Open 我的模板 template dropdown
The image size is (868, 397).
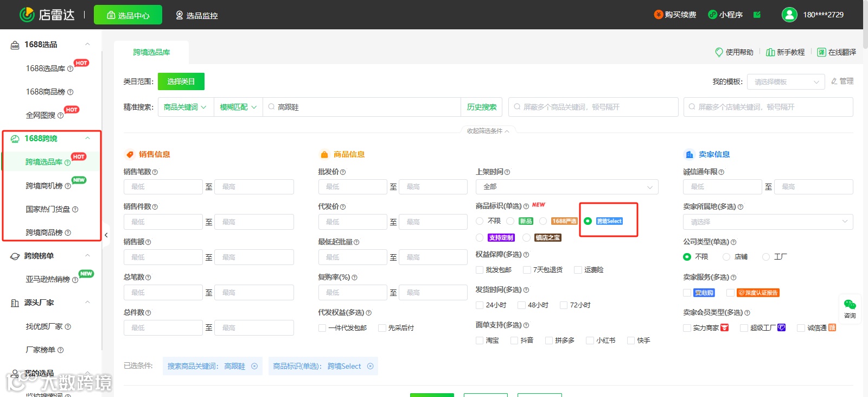(x=787, y=81)
